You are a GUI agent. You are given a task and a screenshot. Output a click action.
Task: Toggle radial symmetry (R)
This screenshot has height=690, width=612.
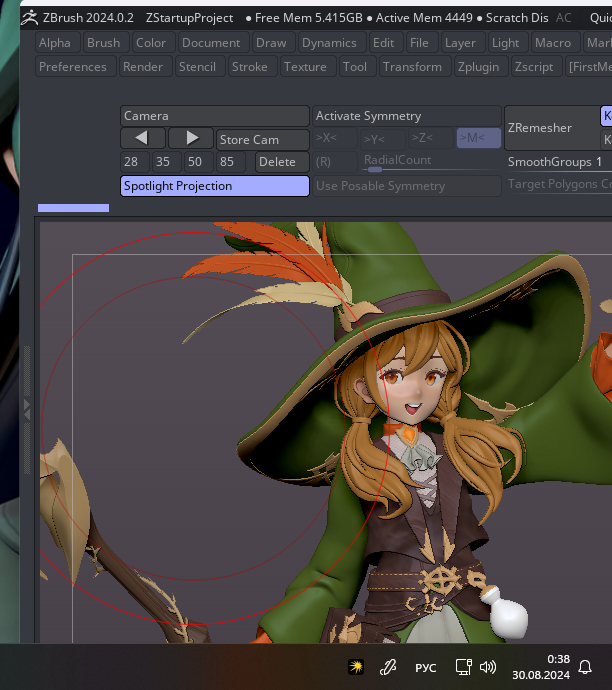pos(335,161)
